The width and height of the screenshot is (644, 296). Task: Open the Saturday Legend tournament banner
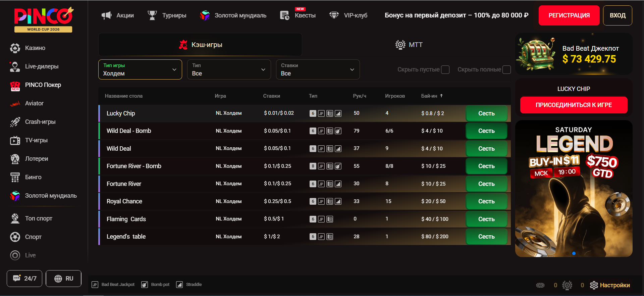574,189
